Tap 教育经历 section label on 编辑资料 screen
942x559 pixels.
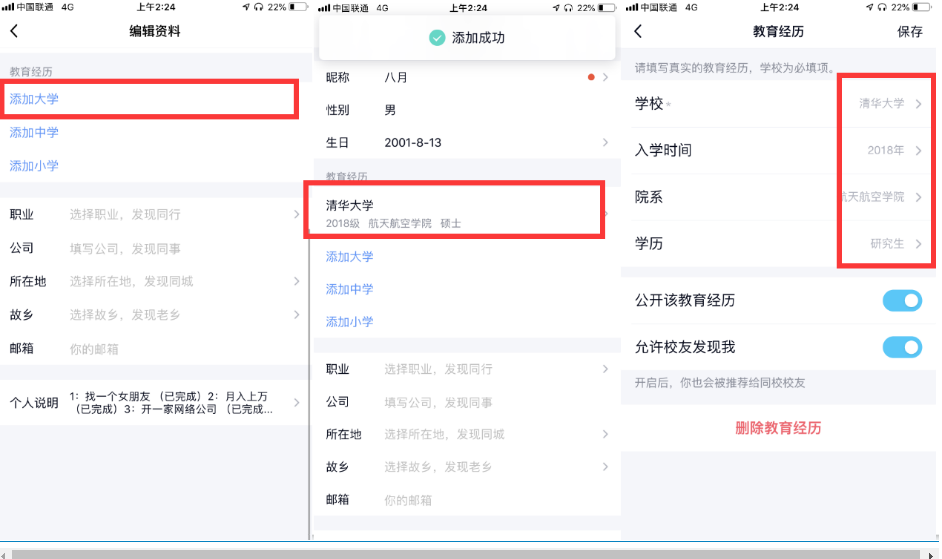[31, 72]
